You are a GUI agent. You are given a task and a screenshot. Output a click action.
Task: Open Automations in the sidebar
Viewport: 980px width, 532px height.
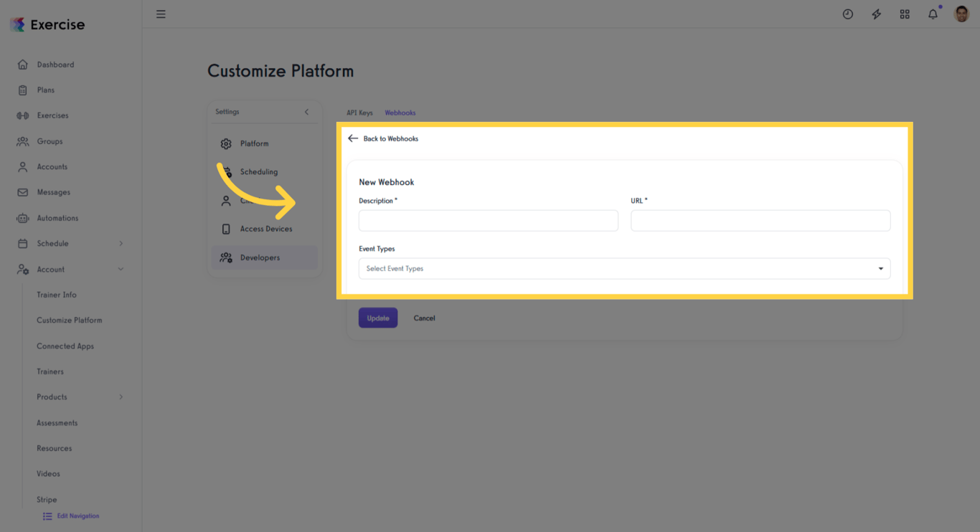57,218
